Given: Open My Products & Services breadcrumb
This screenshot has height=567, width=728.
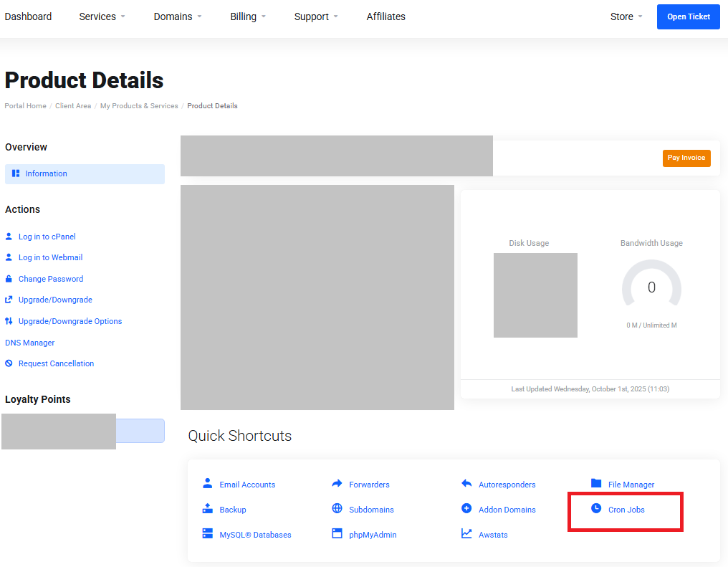Looking at the screenshot, I should point(139,106).
